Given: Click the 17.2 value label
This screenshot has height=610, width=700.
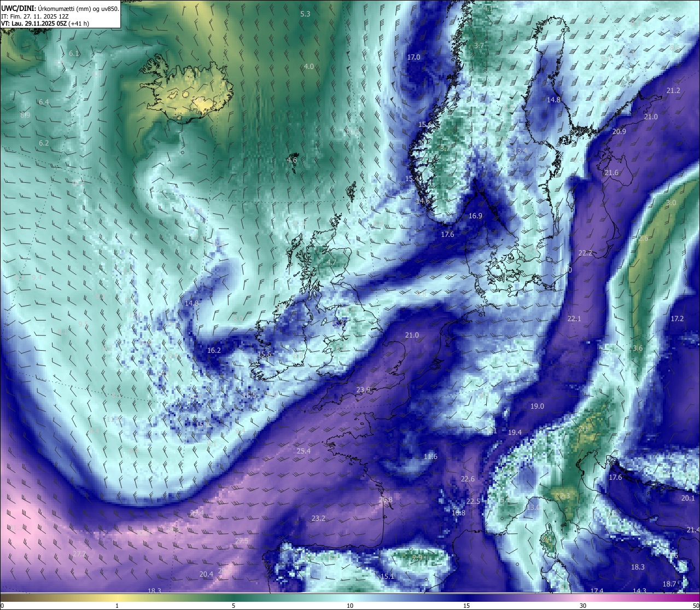Looking at the screenshot, I should 677,318.
